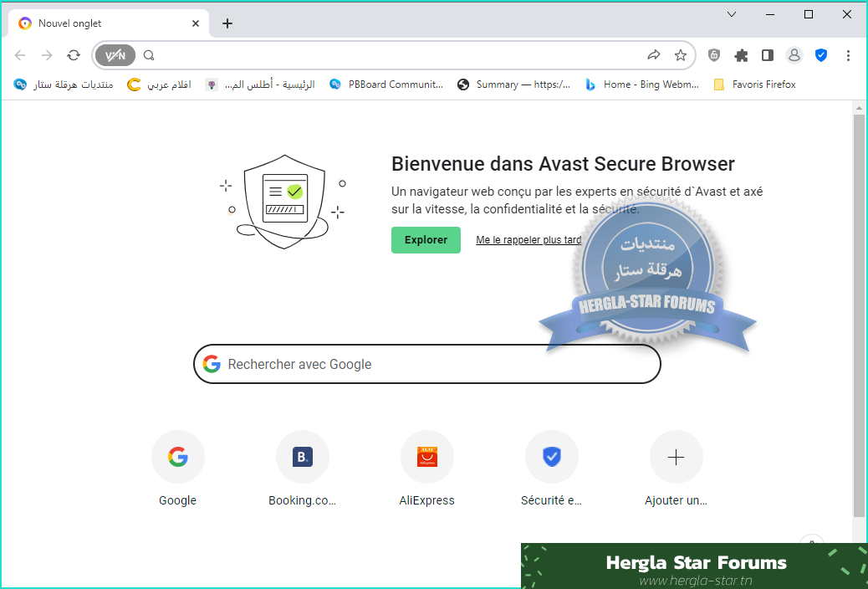Go forward with the forward arrow

coord(47,55)
